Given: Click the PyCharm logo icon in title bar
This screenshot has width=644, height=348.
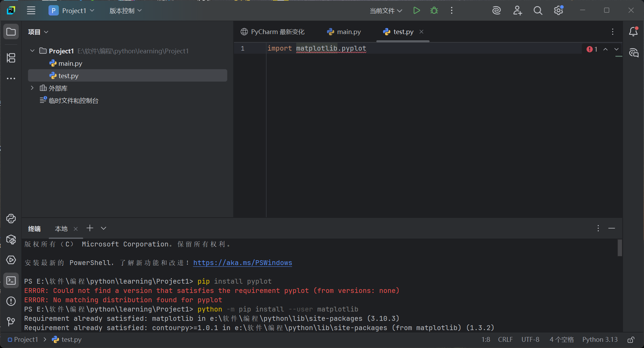Looking at the screenshot, I should [x=11, y=10].
